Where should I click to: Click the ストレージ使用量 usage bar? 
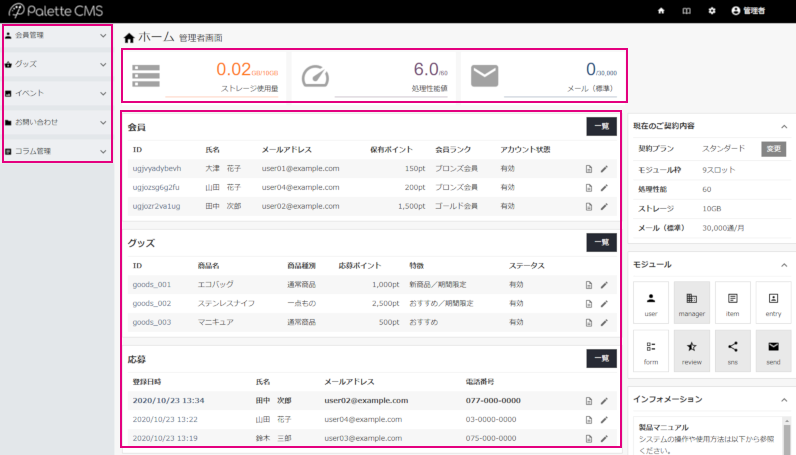tap(221, 96)
